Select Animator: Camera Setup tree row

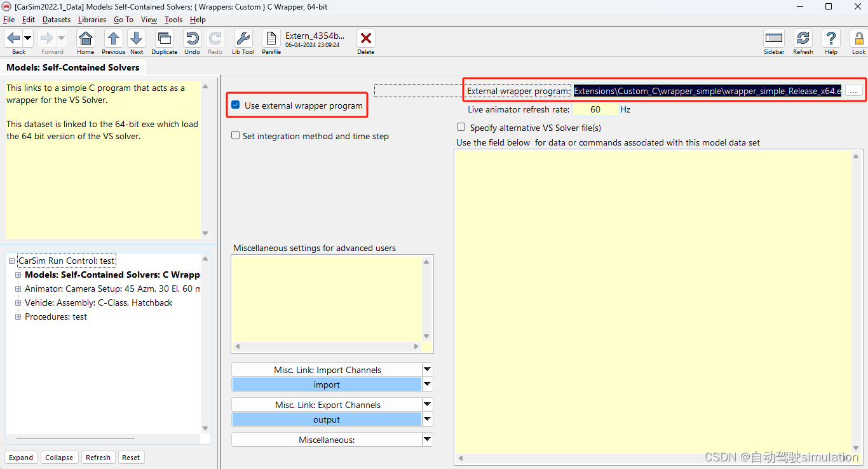[112, 289]
